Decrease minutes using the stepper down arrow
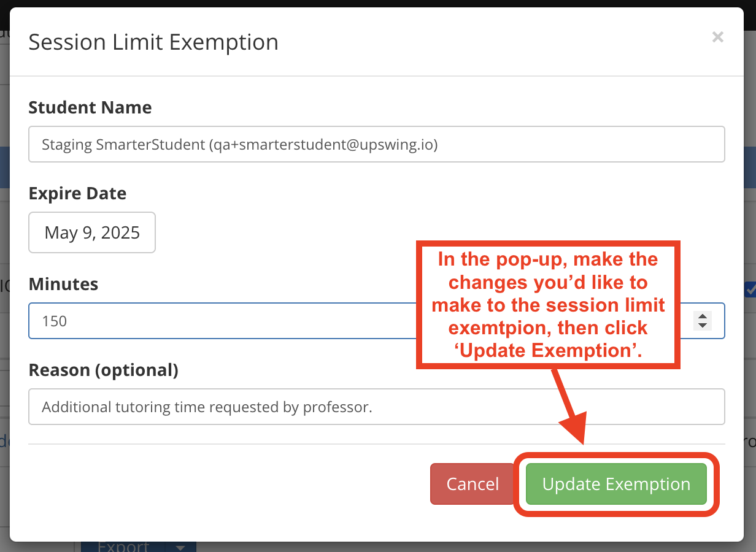The height and width of the screenshot is (552, 756). point(703,324)
